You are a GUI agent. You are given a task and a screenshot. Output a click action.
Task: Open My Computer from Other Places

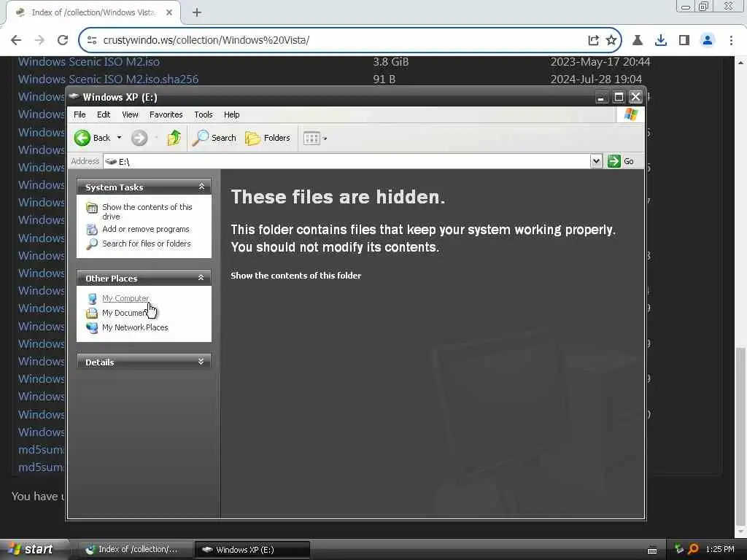click(x=125, y=298)
